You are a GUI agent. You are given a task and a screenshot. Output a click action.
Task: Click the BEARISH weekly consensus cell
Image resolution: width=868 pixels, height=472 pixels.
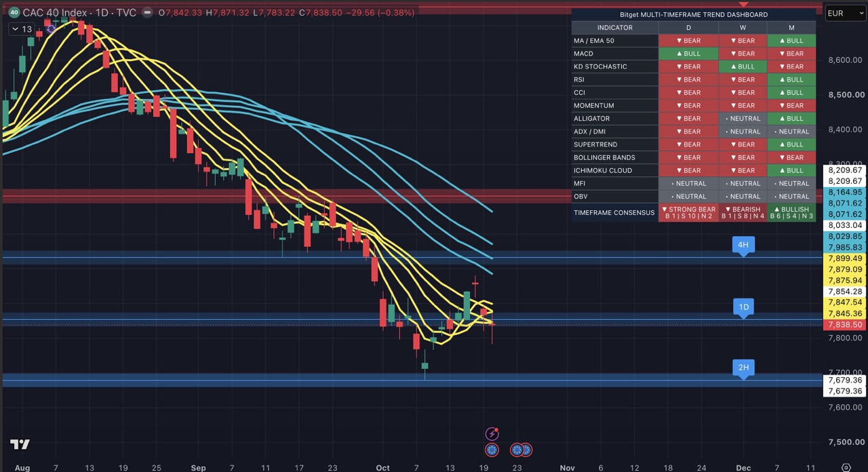tap(743, 212)
